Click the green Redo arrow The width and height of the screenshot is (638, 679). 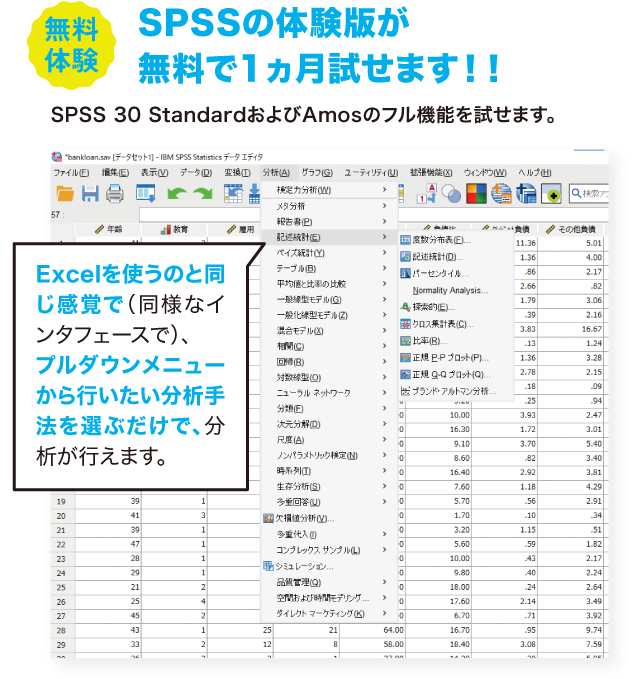click(203, 193)
